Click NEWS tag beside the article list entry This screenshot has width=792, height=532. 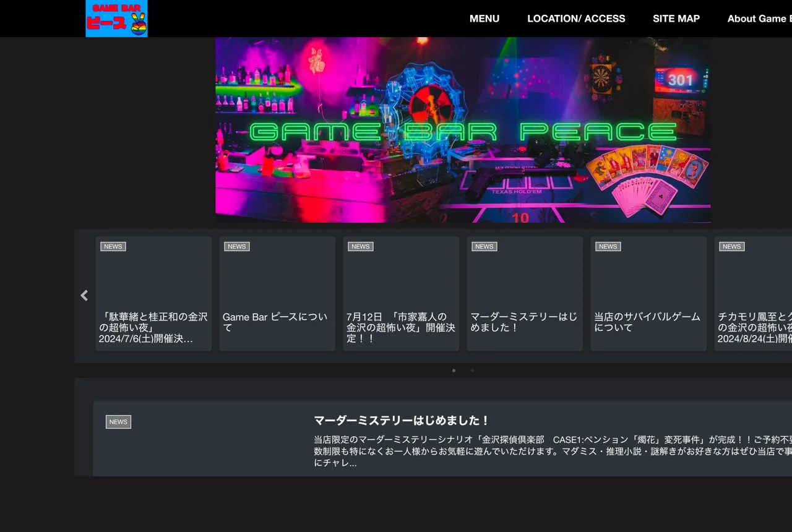coord(118,422)
